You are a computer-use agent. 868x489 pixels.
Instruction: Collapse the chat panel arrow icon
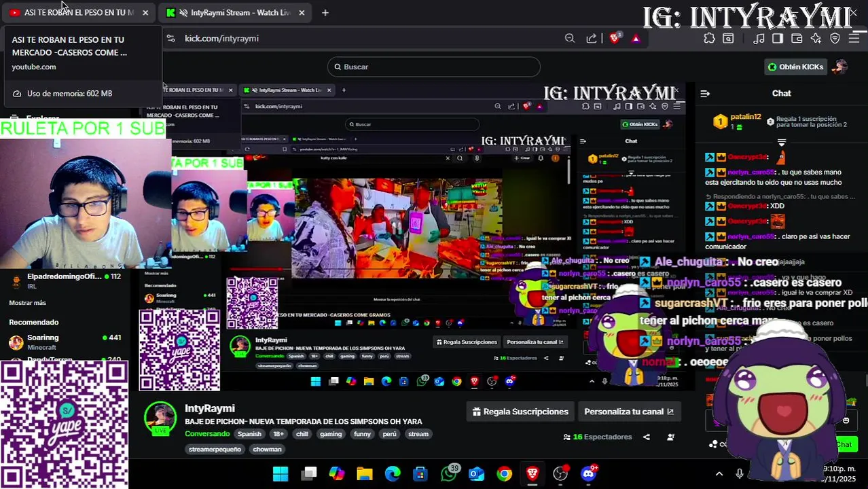705,93
